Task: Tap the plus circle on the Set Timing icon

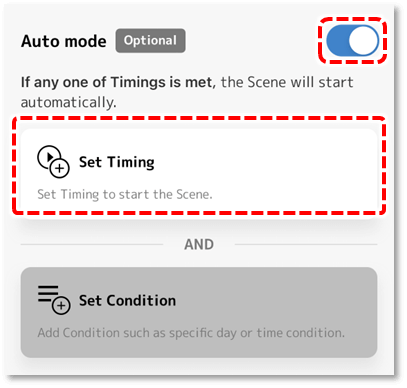Action: 59,168
